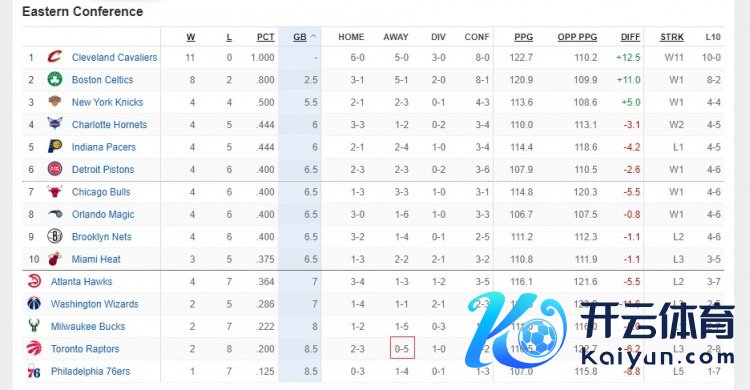The image size is (750, 390).
Task: Click the Atlanta Hawks logo
Action: point(34,281)
